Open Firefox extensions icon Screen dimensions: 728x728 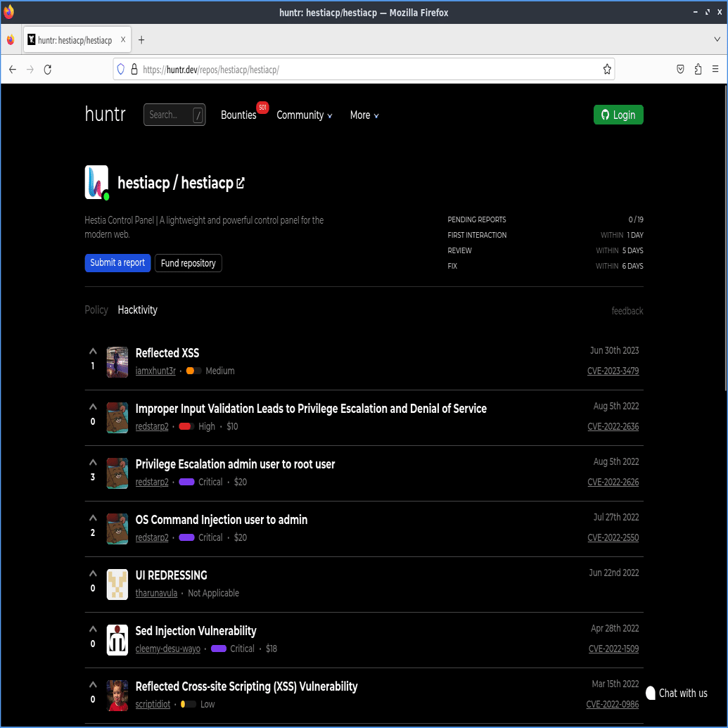pos(698,70)
